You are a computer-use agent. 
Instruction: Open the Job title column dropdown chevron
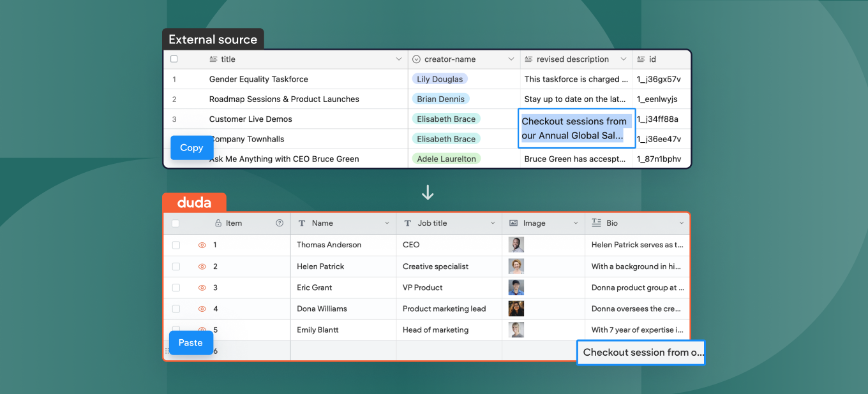click(493, 223)
